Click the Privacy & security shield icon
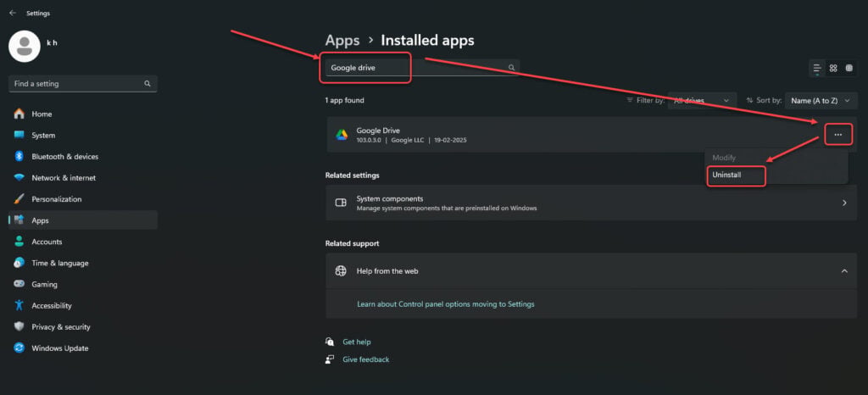The width and height of the screenshot is (868, 395). tap(19, 327)
